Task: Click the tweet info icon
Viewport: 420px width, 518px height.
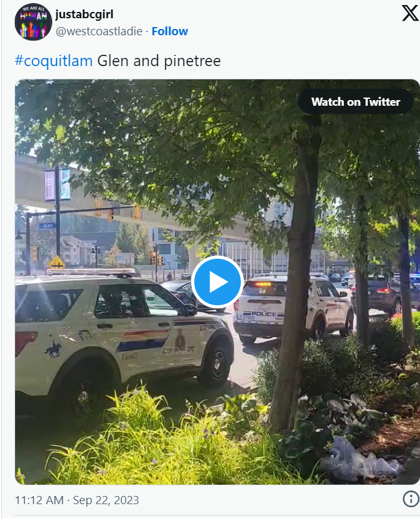Action: (411, 499)
